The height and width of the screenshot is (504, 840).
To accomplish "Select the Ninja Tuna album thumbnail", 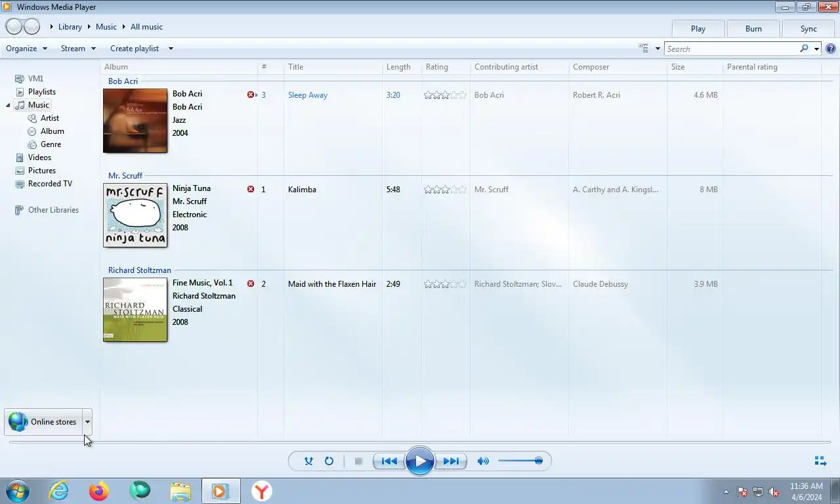I will [x=135, y=215].
